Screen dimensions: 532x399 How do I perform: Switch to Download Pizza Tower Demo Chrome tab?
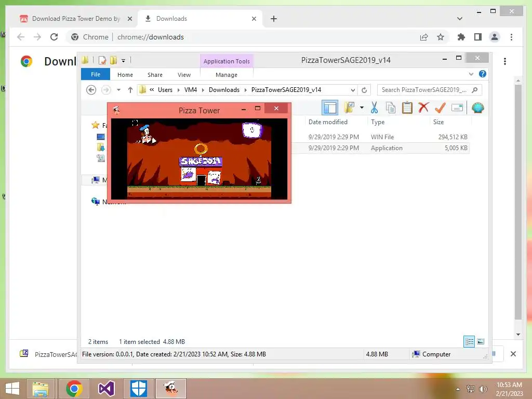(76, 19)
